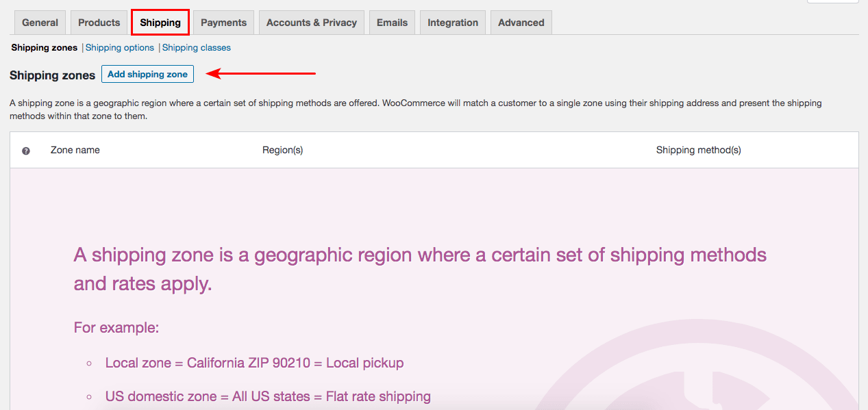Open the Advanced tab
The image size is (868, 410).
(x=521, y=23)
